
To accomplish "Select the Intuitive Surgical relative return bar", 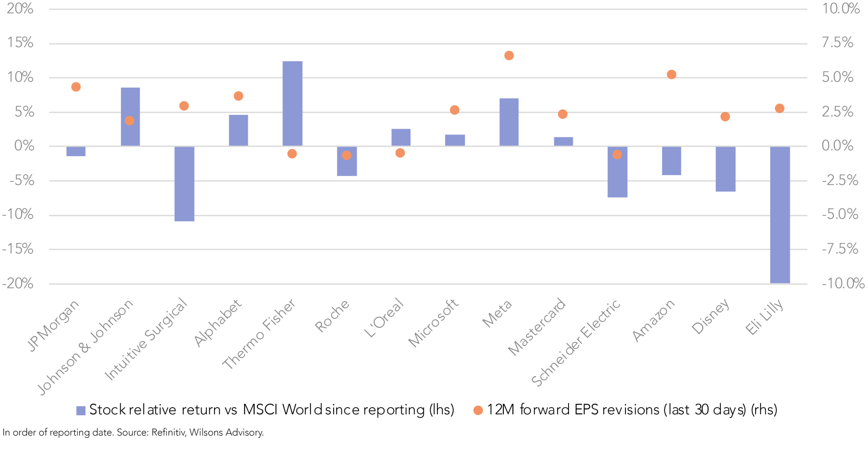I will point(184,184).
